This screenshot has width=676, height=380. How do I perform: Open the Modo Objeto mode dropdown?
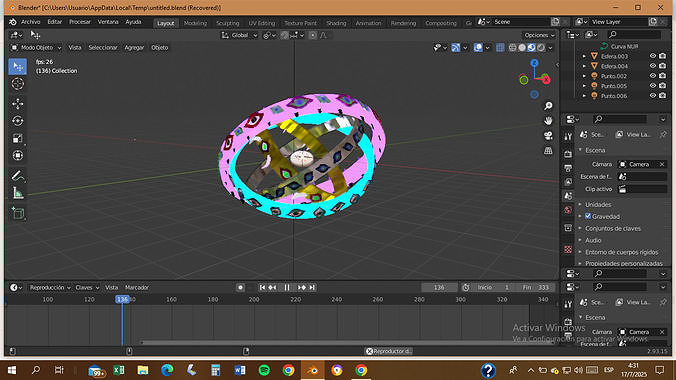pyautogui.click(x=36, y=47)
